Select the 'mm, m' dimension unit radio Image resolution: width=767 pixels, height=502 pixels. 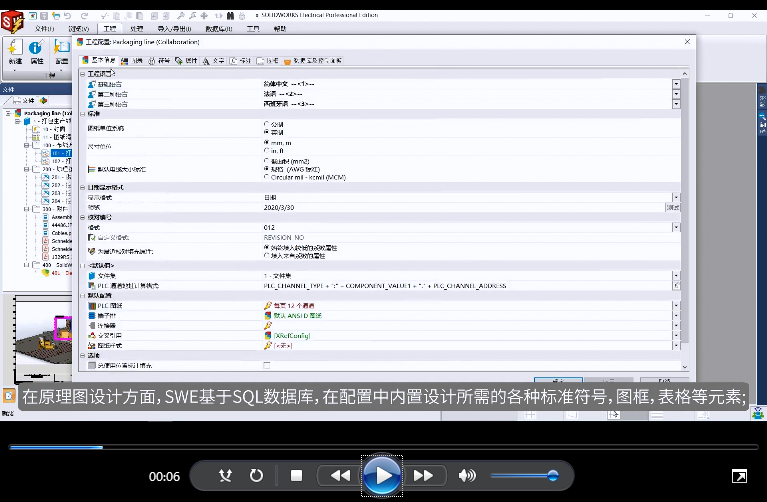[267, 142]
